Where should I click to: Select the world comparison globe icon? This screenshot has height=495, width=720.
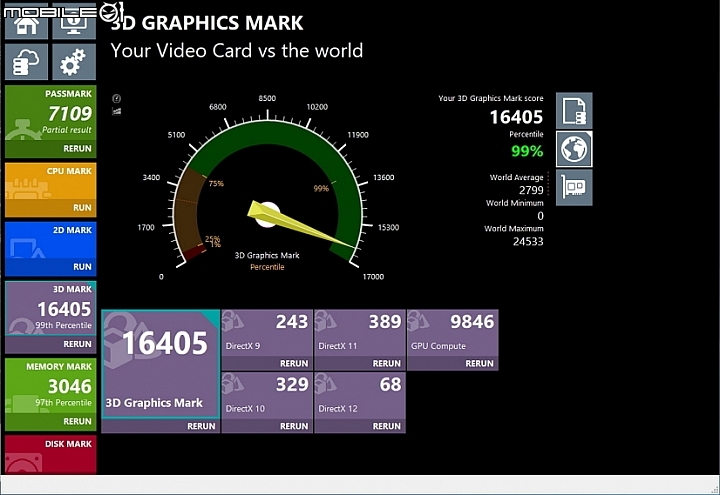click(x=574, y=149)
